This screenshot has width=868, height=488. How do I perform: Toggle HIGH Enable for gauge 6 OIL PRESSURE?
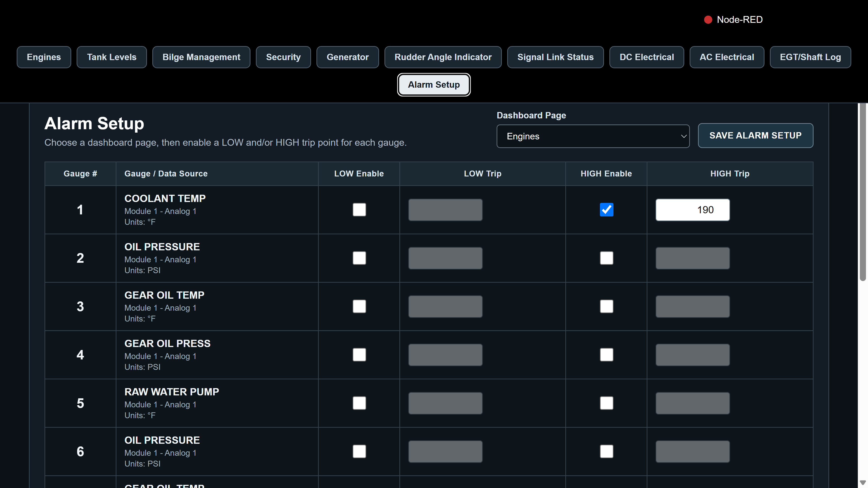tap(606, 451)
